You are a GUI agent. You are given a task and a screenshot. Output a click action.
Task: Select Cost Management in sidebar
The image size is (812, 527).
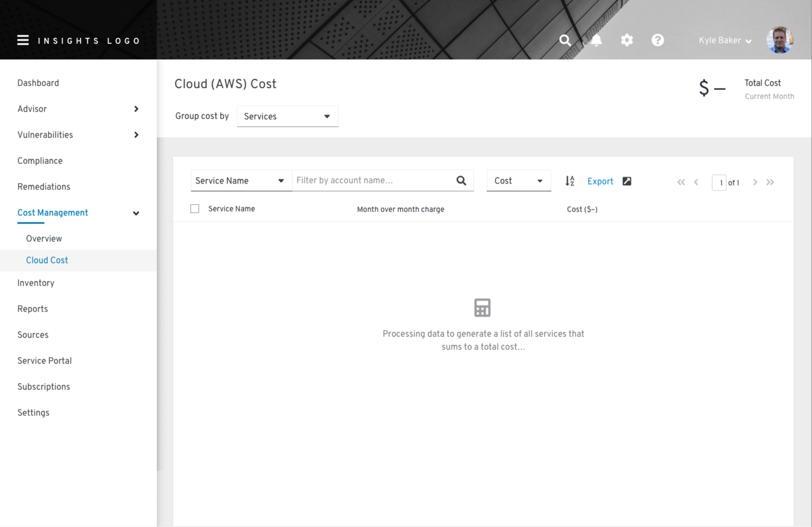pos(52,212)
